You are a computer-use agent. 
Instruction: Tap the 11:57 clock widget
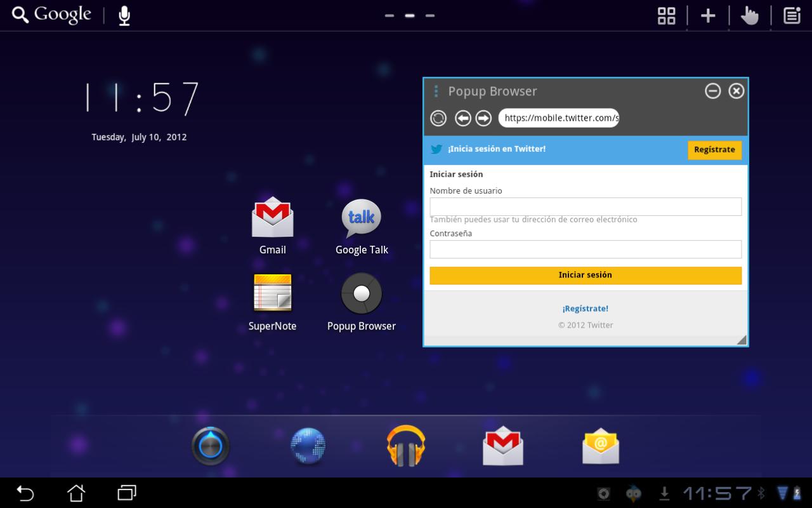[x=143, y=99]
